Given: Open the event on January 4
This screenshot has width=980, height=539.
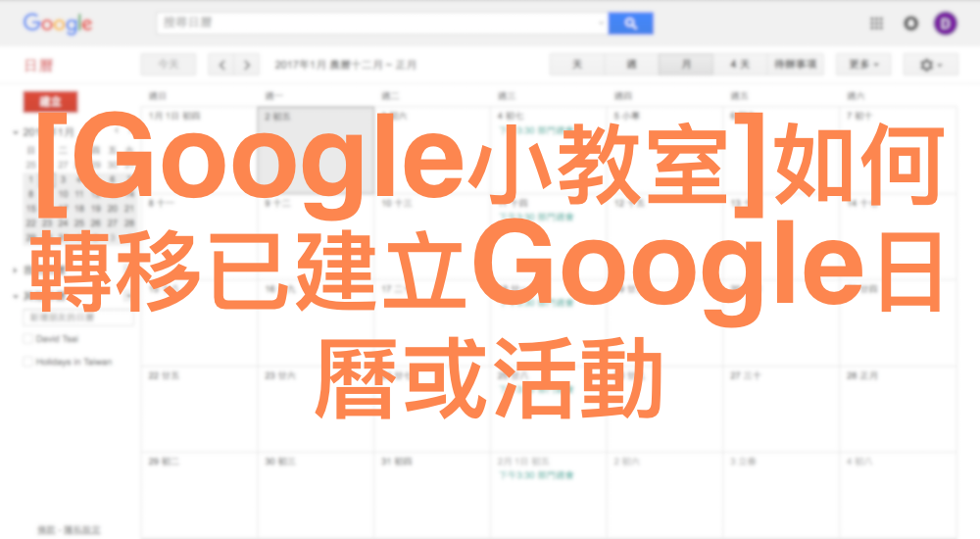Looking at the screenshot, I should 536,129.
